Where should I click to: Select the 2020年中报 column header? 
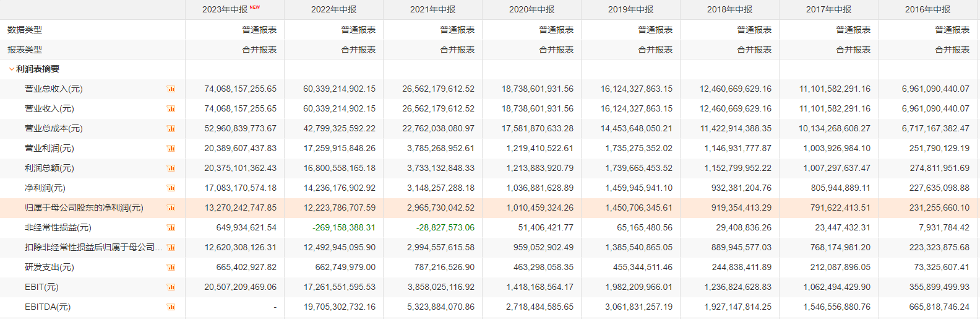coord(531,9)
